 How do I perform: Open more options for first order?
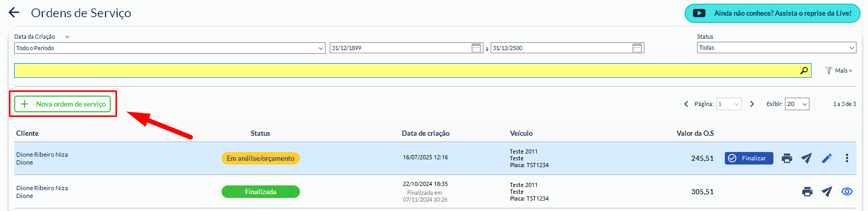coord(847,158)
